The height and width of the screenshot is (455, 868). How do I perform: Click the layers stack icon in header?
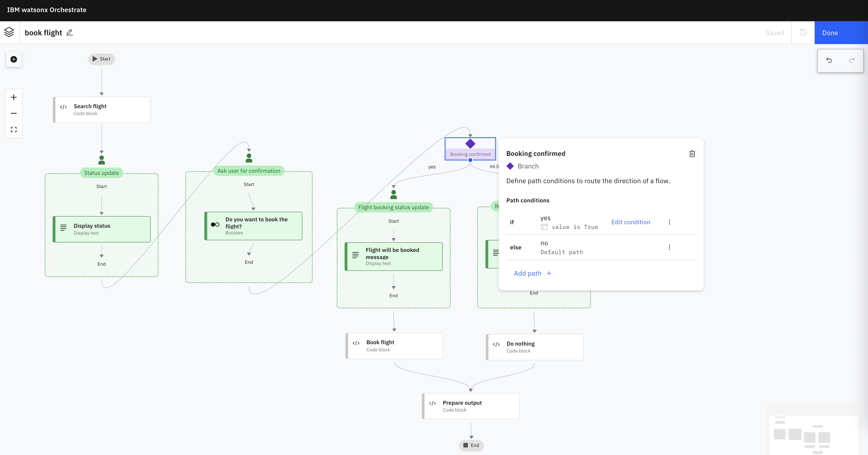[x=9, y=32]
